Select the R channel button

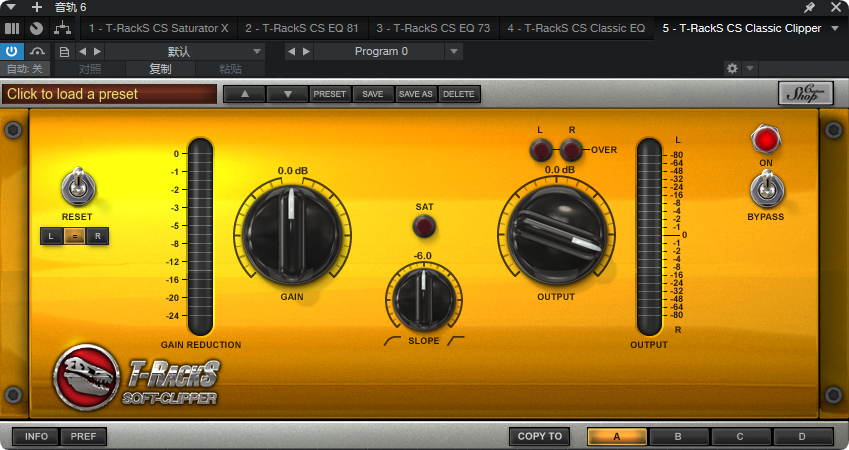[x=97, y=236]
